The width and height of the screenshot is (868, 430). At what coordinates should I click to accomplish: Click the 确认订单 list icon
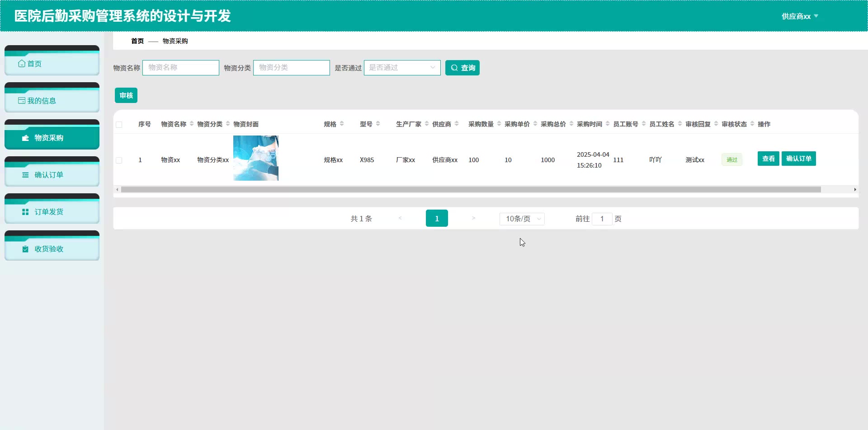[x=26, y=175]
